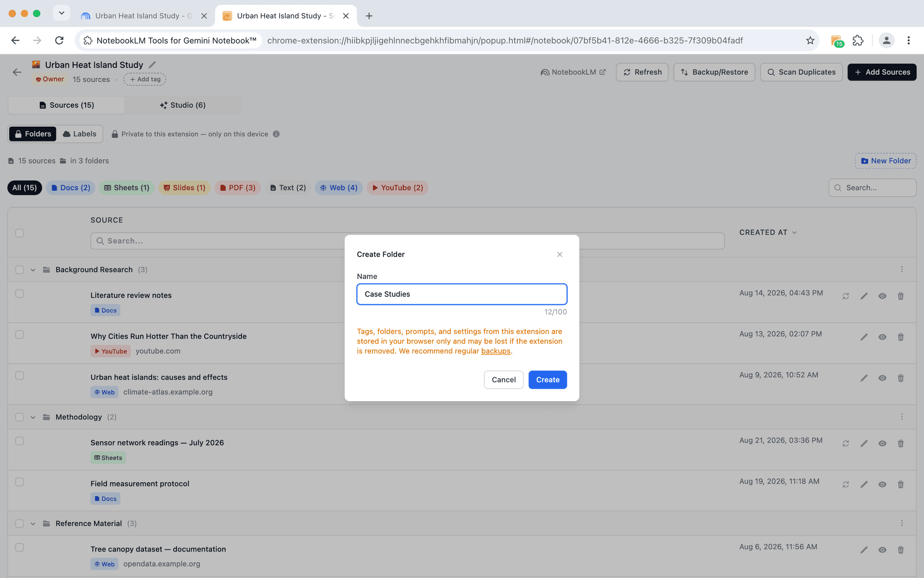Show the info icon about private storage
Image resolution: width=924 pixels, height=578 pixels.
(276, 134)
